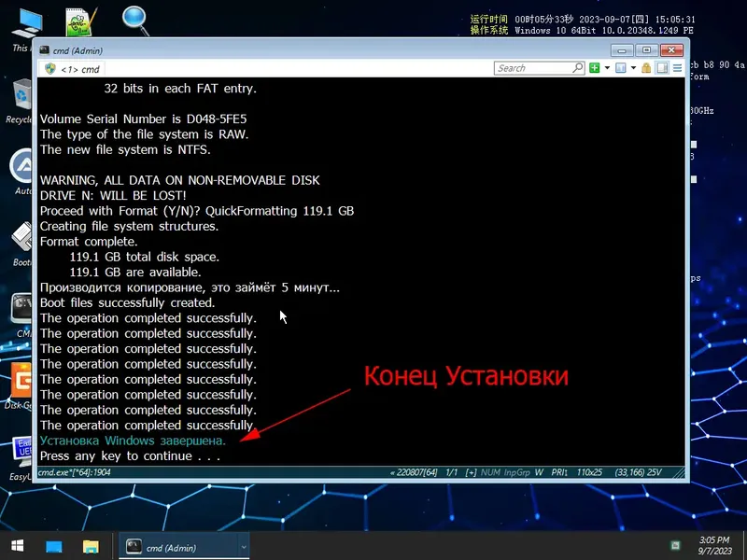Click 'Boot files successfully created.' line

coord(127,302)
